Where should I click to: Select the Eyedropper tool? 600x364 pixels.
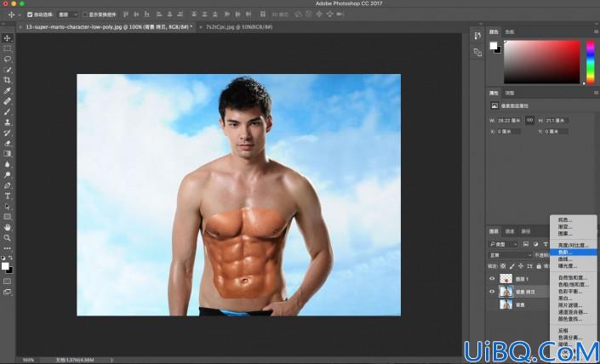7,91
